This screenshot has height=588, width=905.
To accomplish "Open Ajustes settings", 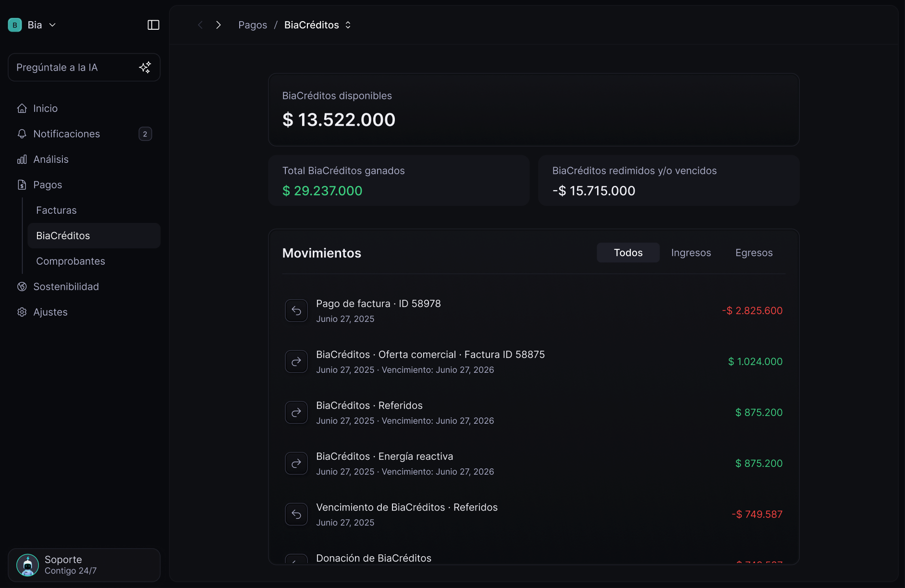I will [84, 312].
